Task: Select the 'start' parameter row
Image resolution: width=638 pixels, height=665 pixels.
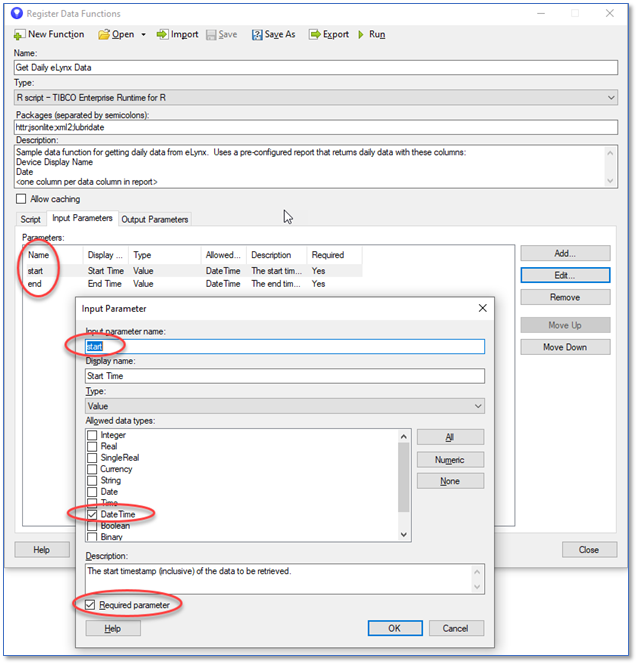Action: click(x=194, y=271)
